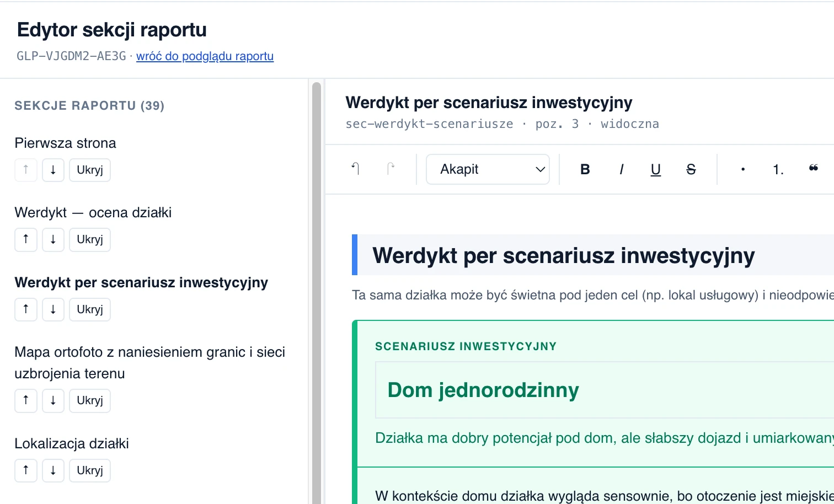Move Werdykt — ocena działki section up

pyautogui.click(x=26, y=239)
